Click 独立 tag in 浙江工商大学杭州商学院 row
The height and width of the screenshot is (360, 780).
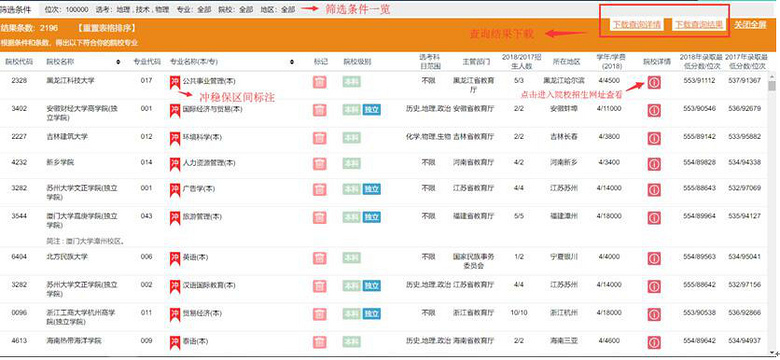pos(372,314)
